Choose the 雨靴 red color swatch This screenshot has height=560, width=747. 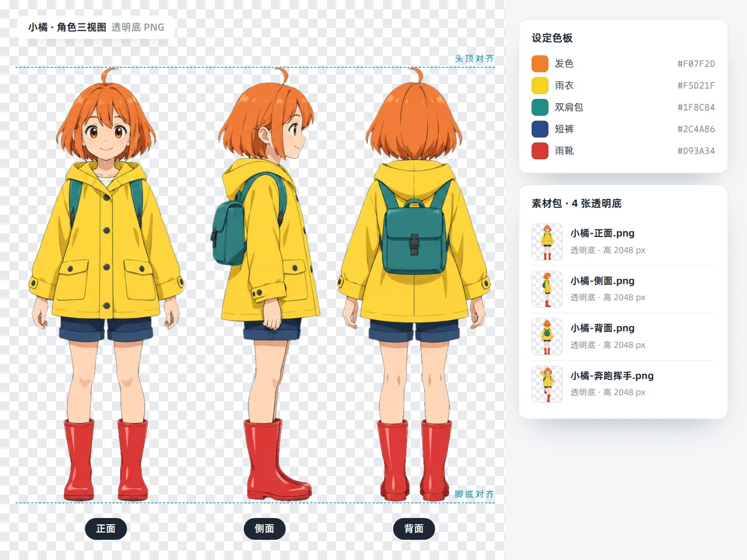[540, 151]
